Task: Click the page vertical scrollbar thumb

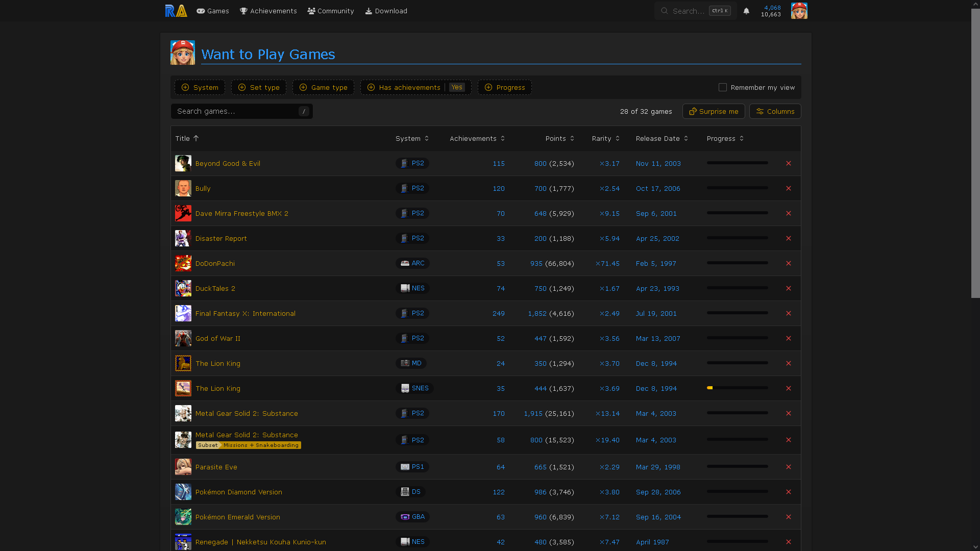Action: point(975,153)
